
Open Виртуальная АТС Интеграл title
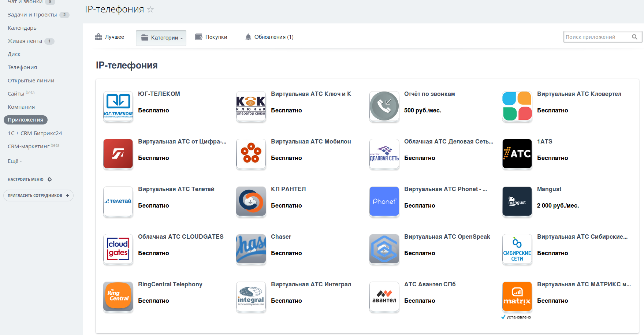(x=311, y=284)
